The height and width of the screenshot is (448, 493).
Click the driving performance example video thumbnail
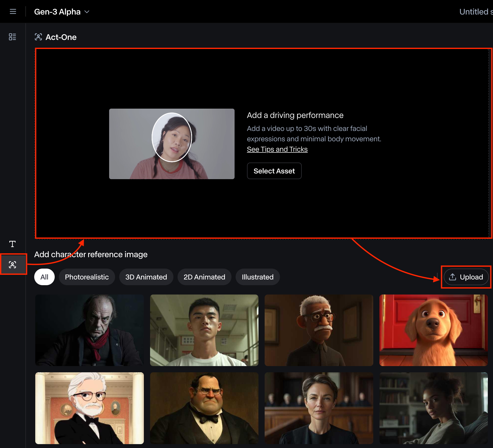(172, 144)
